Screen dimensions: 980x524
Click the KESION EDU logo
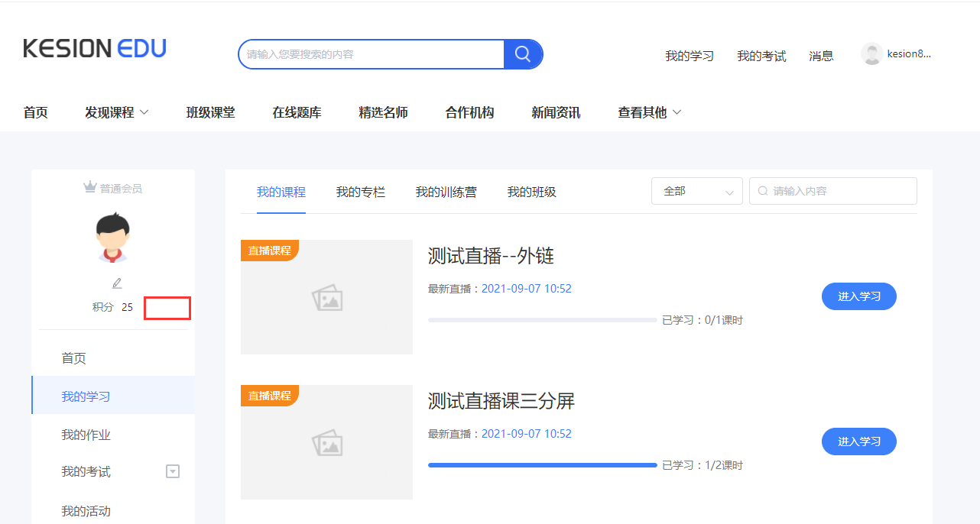coord(95,48)
